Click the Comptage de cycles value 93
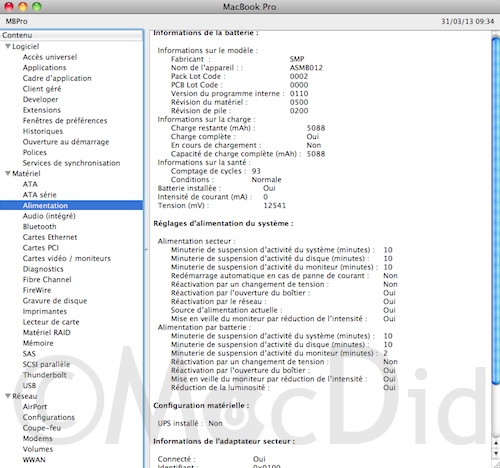 pos(256,171)
